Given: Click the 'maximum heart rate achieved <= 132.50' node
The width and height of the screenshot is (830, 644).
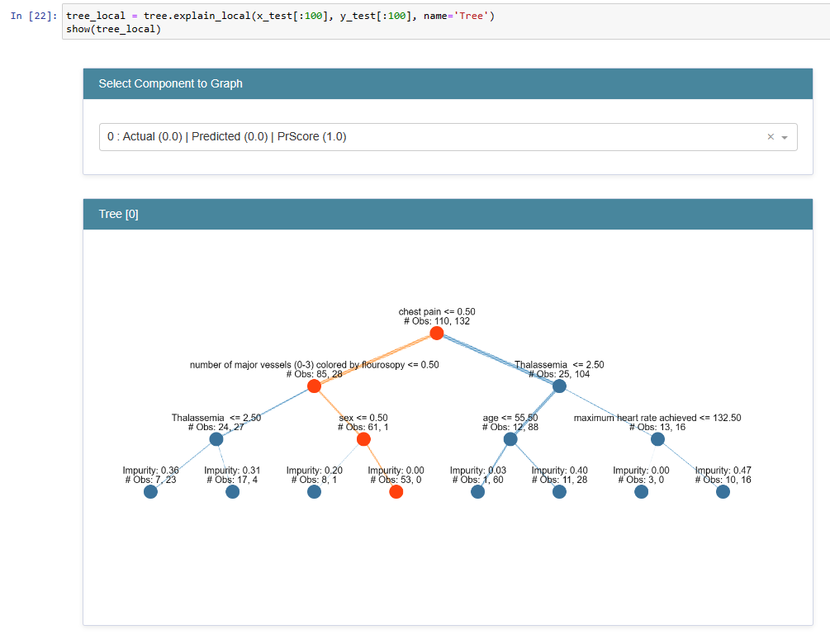Looking at the screenshot, I should [657, 438].
